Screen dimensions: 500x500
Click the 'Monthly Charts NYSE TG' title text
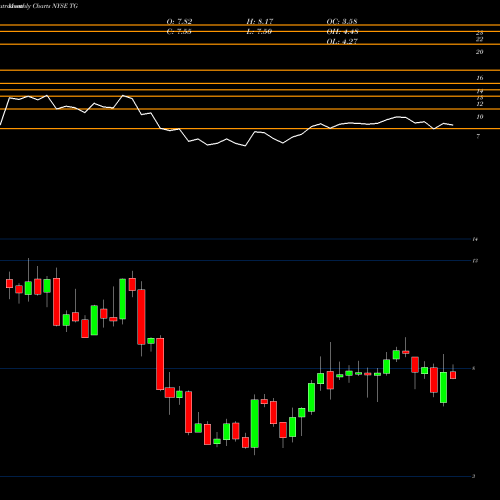coord(43,6)
